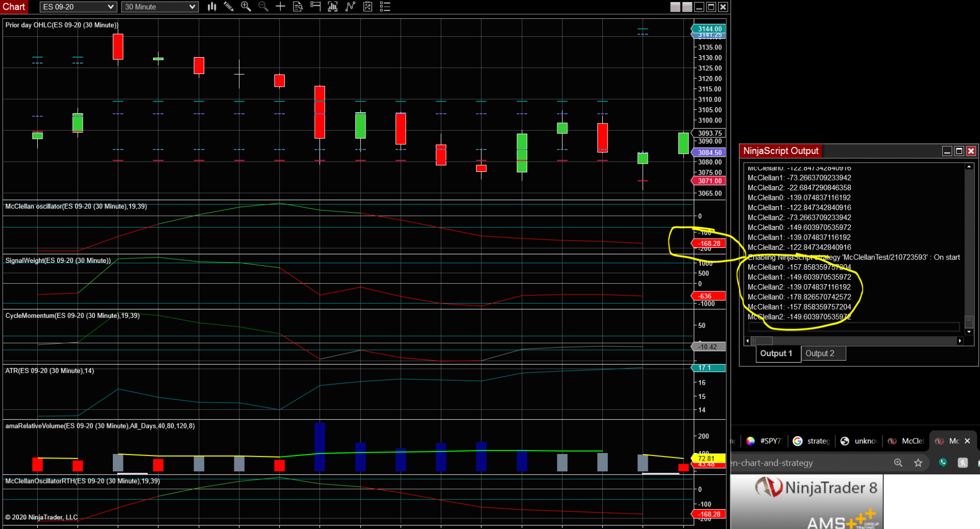Bookmark the page with the star icon
The height and width of the screenshot is (529, 980).
click(x=918, y=463)
